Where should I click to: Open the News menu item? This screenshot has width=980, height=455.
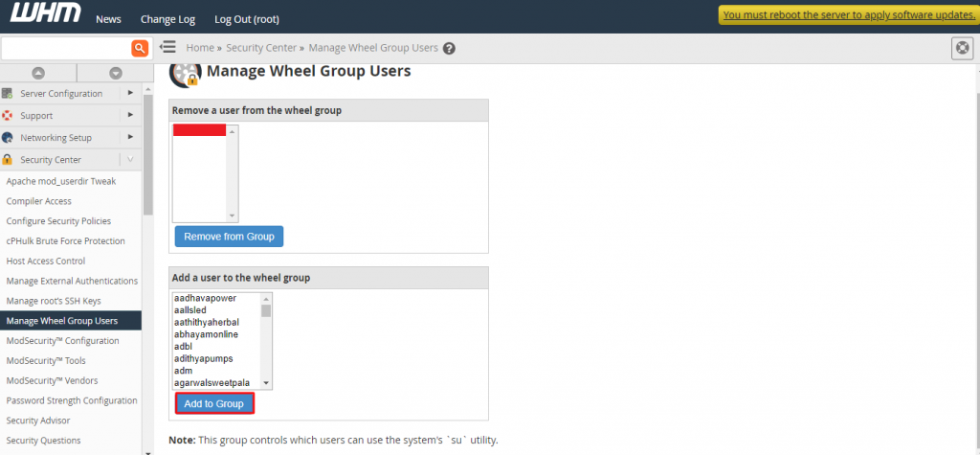109,19
